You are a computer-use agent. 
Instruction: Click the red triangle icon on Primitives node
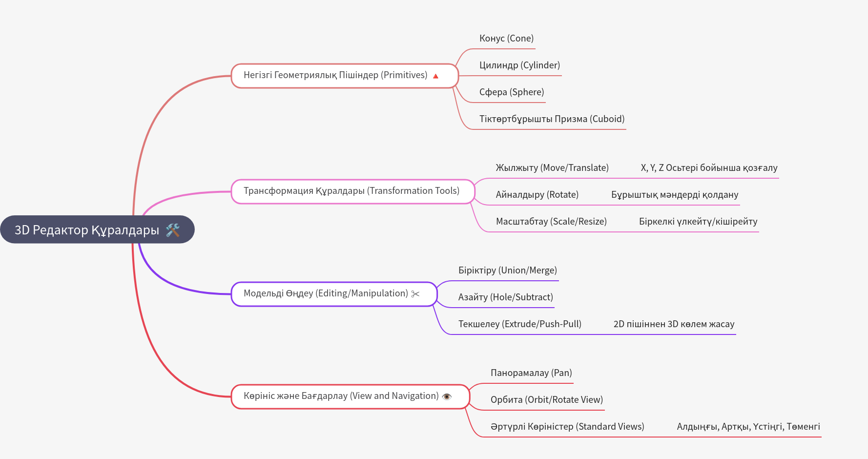pyautogui.click(x=435, y=76)
